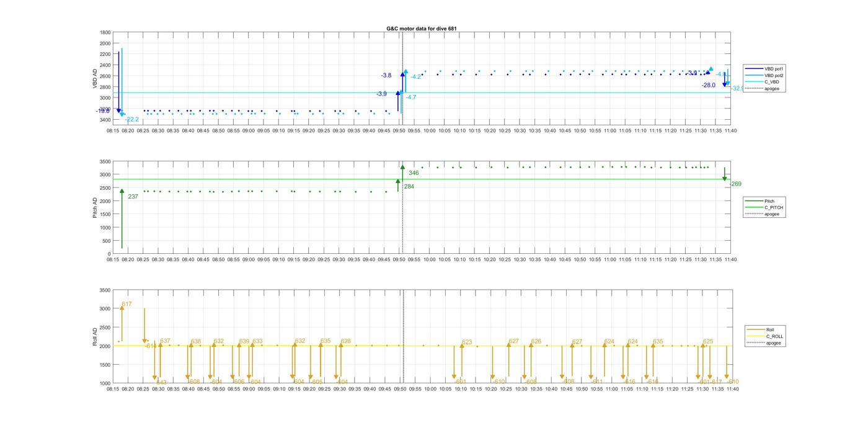Click the '346' pitch annotation

(x=414, y=173)
